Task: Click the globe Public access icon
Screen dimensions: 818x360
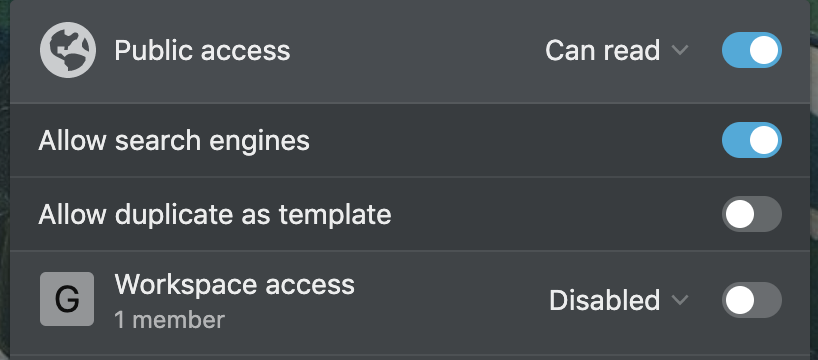Action: [x=68, y=50]
